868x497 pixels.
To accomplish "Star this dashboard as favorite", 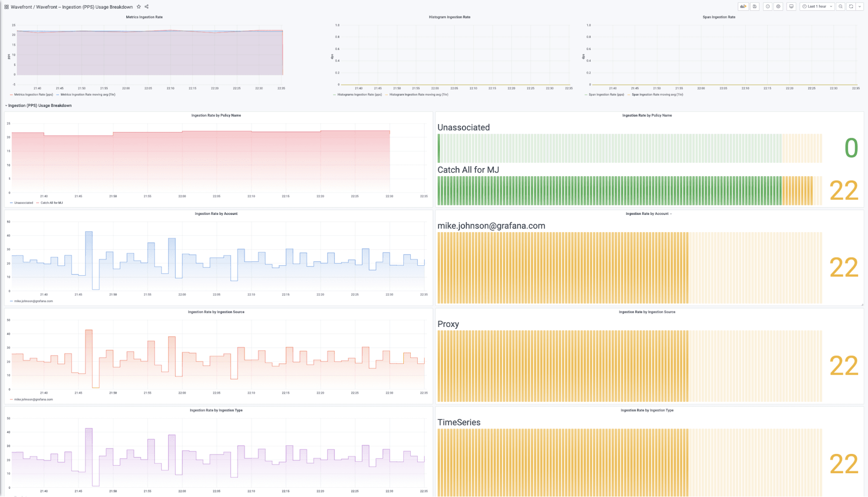I will click(139, 7).
